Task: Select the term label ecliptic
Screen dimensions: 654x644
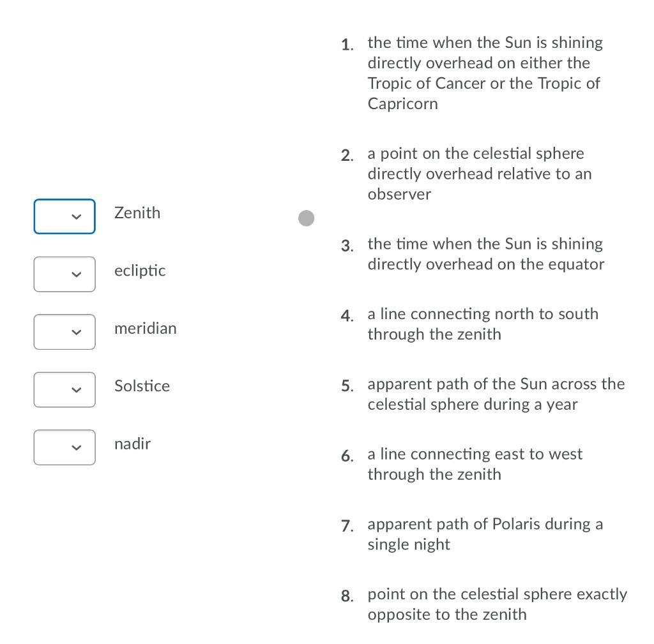Action: (x=140, y=271)
